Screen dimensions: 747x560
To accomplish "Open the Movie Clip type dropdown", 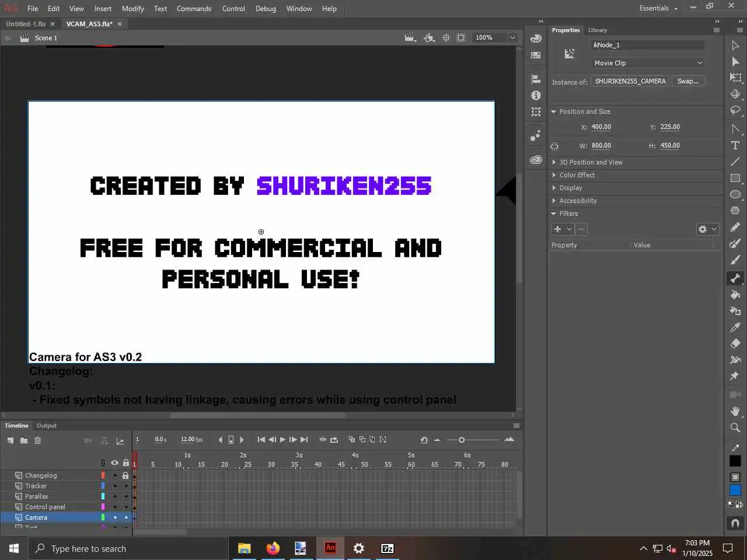I will coord(648,63).
